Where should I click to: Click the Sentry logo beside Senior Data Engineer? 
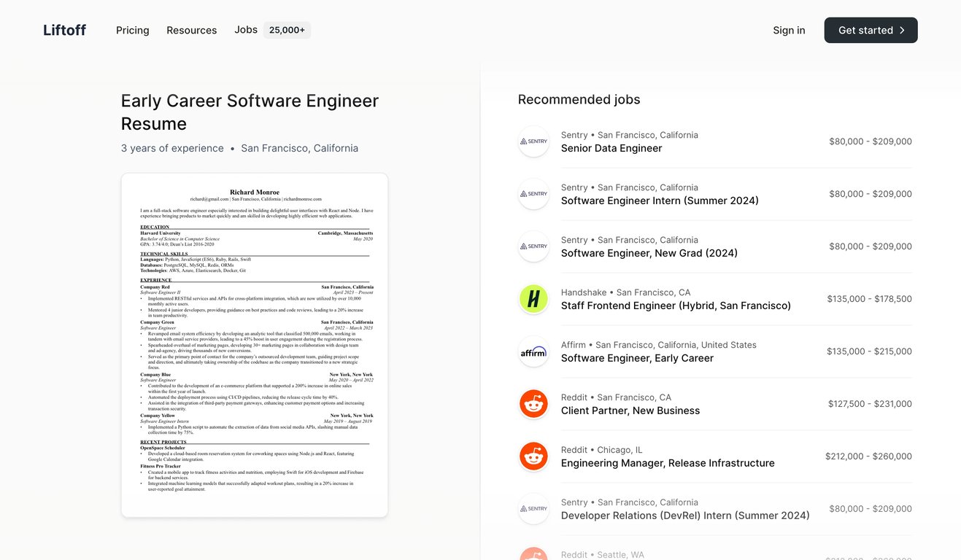pos(533,141)
